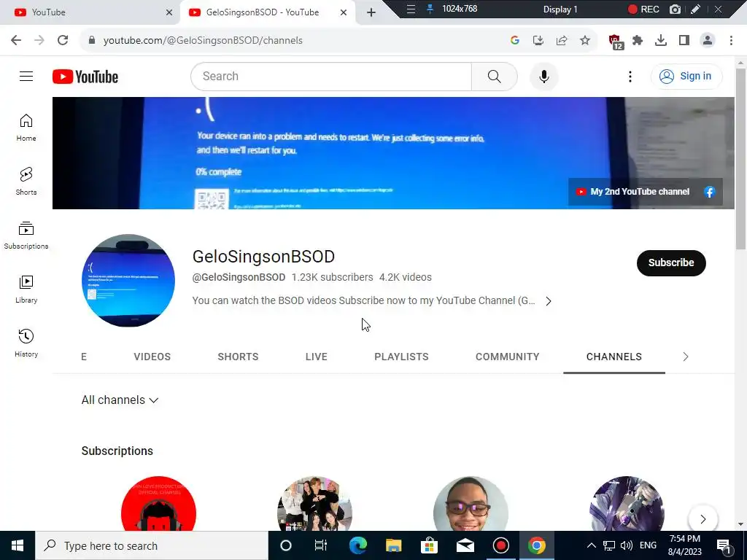This screenshot has width=747, height=560.
Task: Click the Display 1 label
Action: (560, 9)
